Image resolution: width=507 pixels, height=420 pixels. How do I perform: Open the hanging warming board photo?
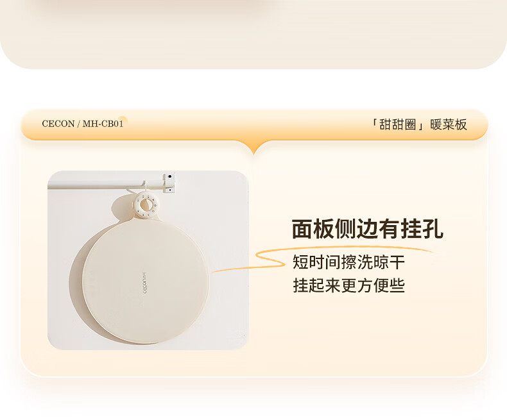(148, 260)
